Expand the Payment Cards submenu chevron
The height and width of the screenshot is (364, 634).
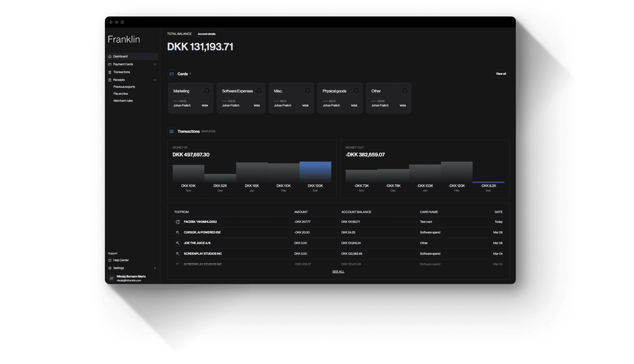point(155,65)
